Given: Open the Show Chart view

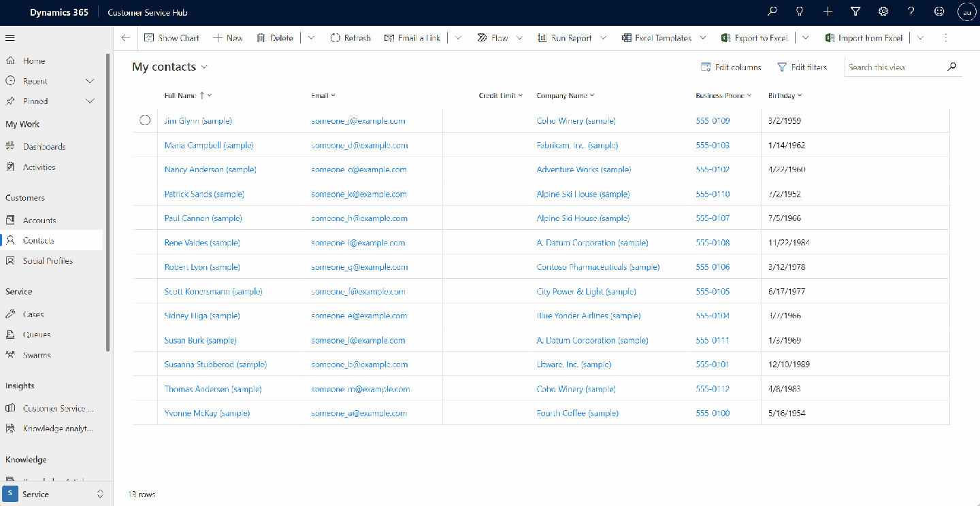Looking at the screenshot, I should point(171,37).
